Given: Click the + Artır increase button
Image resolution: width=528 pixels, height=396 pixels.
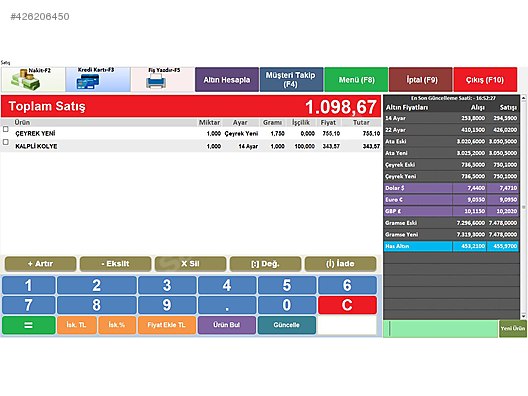Looking at the screenshot, I should click(x=40, y=264).
